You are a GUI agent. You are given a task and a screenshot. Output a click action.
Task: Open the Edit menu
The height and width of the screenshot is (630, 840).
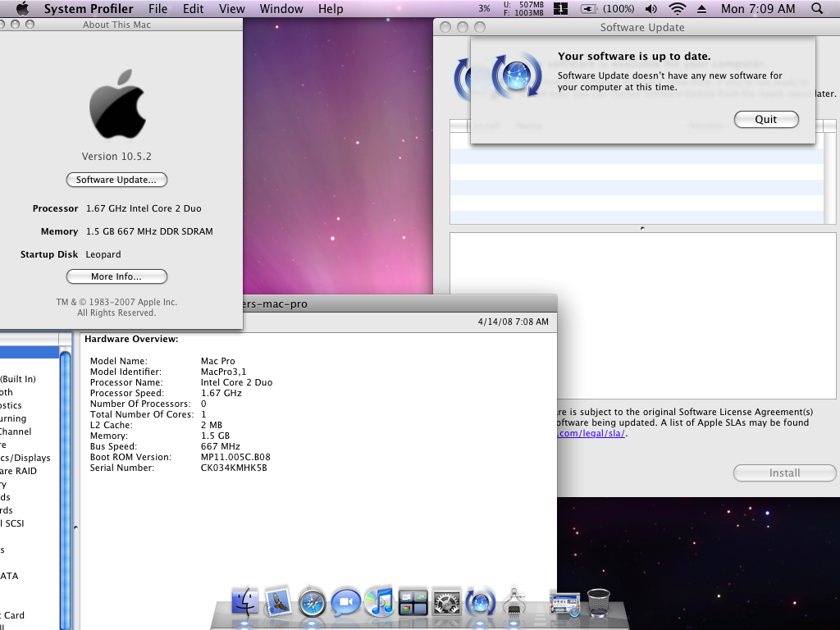(193, 8)
